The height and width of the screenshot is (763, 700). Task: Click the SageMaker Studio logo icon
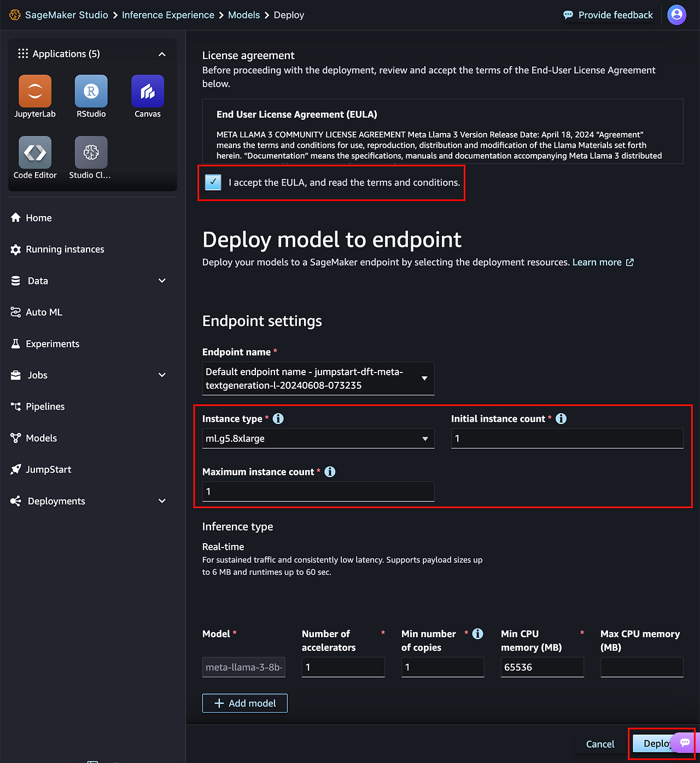(x=15, y=15)
